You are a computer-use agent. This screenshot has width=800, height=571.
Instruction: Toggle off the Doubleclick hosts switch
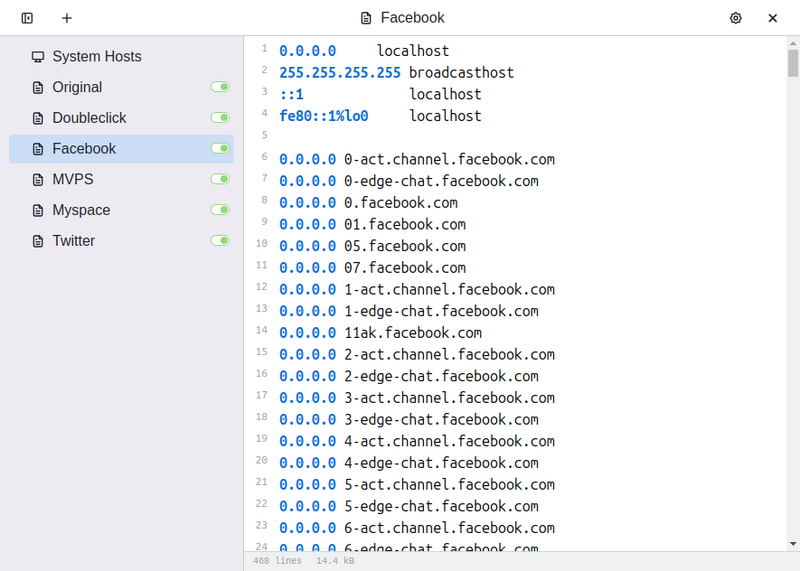(220, 117)
